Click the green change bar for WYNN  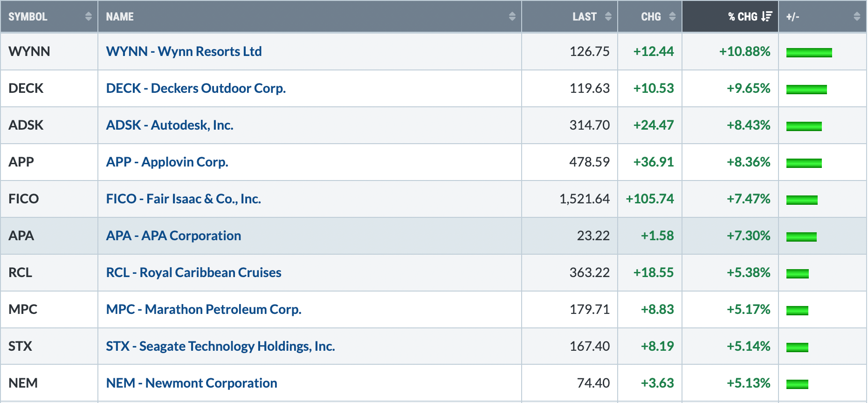809,53
